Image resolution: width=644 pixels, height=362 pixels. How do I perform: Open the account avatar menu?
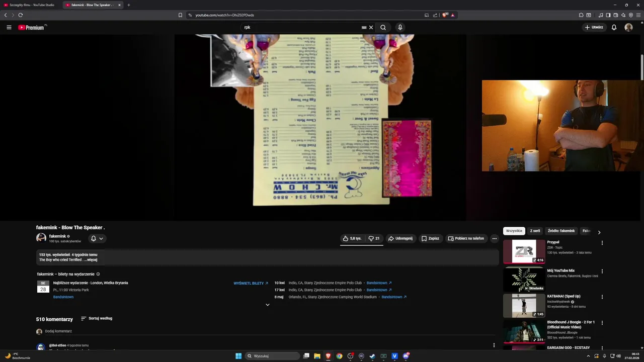point(628,28)
